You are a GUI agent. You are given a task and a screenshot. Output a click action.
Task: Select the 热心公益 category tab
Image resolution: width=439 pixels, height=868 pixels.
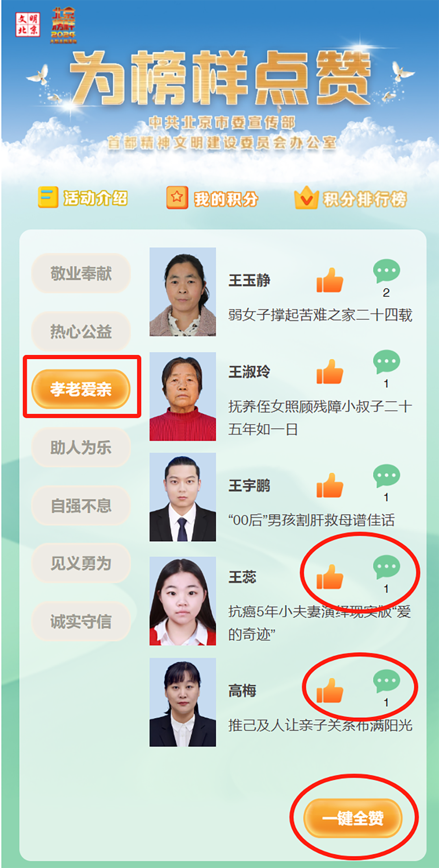pyautogui.click(x=81, y=332)
